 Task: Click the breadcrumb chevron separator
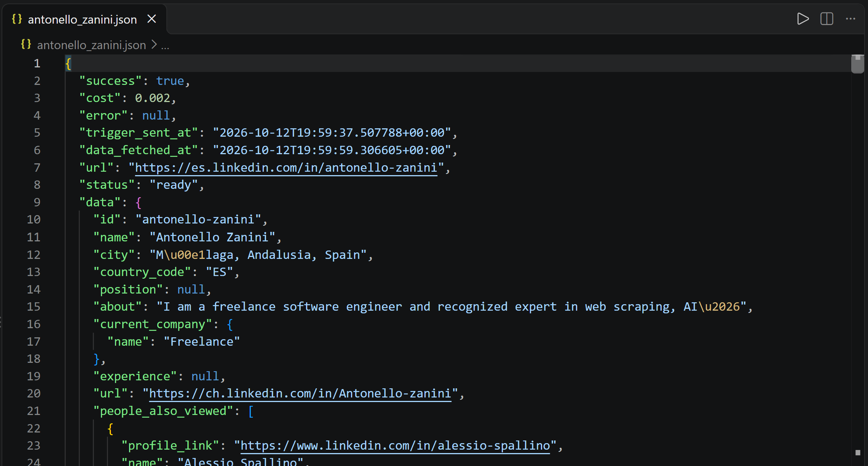(154, 45)
